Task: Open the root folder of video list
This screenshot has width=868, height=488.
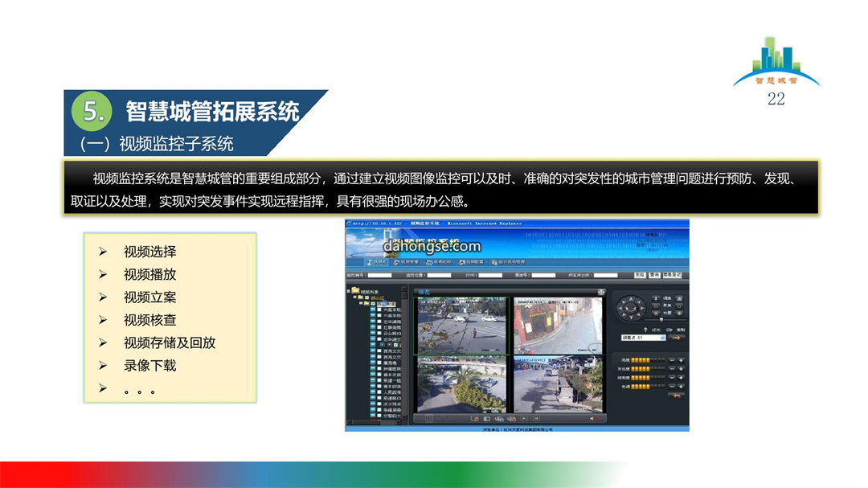Action: (355, 290)
